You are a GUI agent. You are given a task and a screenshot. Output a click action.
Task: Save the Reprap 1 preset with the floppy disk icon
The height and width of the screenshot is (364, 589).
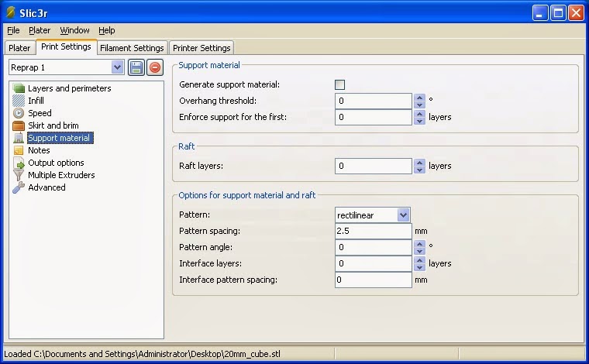(136, 67)
